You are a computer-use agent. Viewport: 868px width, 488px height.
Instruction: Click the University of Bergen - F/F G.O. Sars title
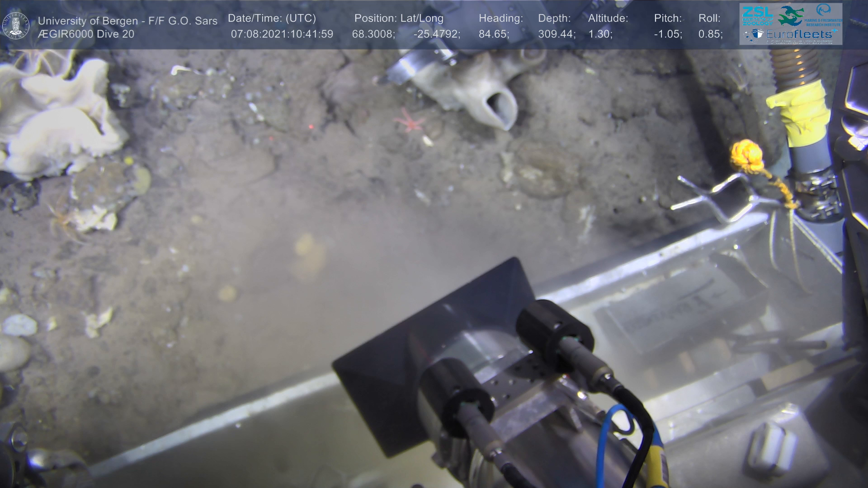(x=127, y=21)
